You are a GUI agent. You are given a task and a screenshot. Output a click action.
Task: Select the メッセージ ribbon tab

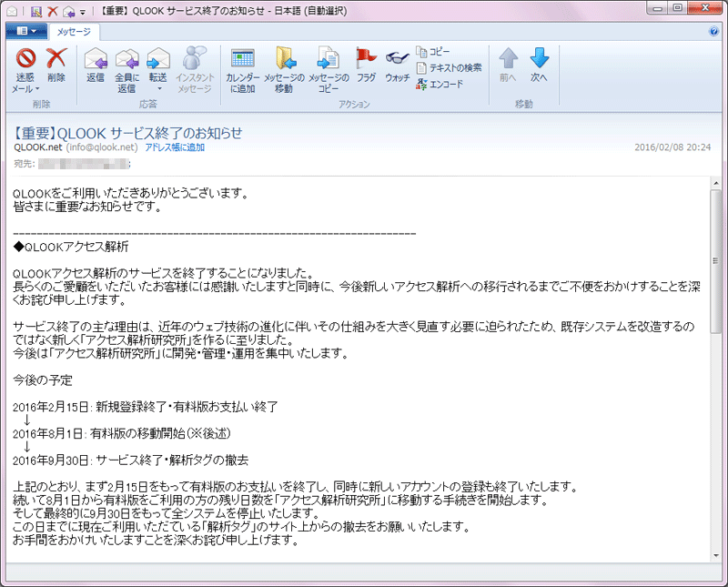point(74,32)
